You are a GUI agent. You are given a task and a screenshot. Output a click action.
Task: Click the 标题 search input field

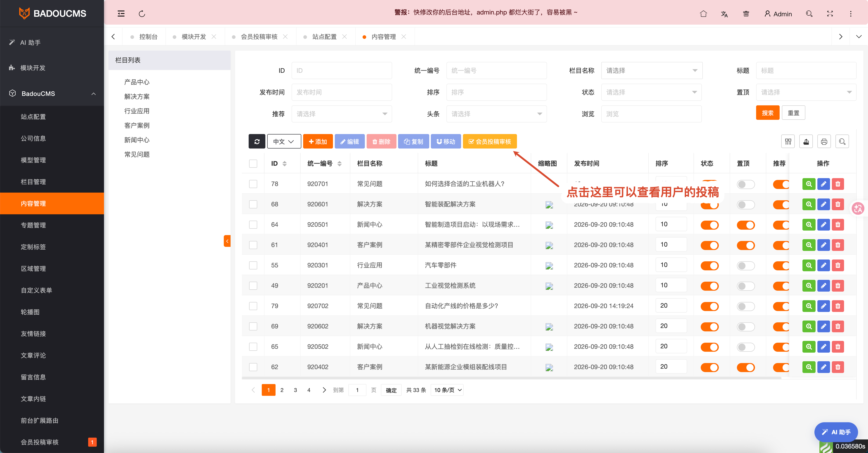(806, 71)
